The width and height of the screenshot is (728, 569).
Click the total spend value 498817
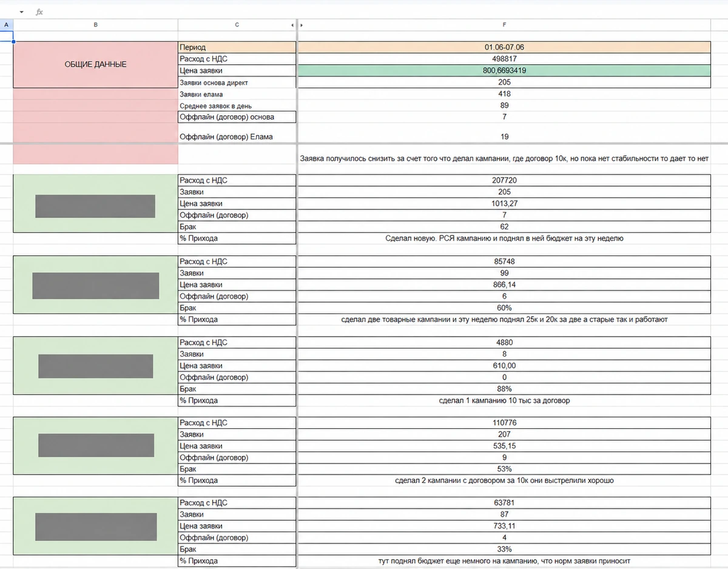point(504,59)
